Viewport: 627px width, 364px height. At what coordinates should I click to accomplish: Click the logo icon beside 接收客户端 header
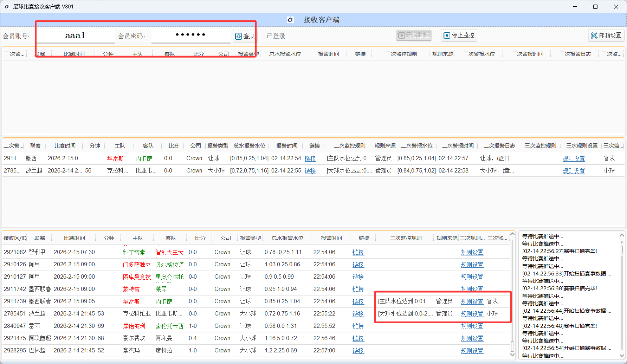[x=290, y=20]
